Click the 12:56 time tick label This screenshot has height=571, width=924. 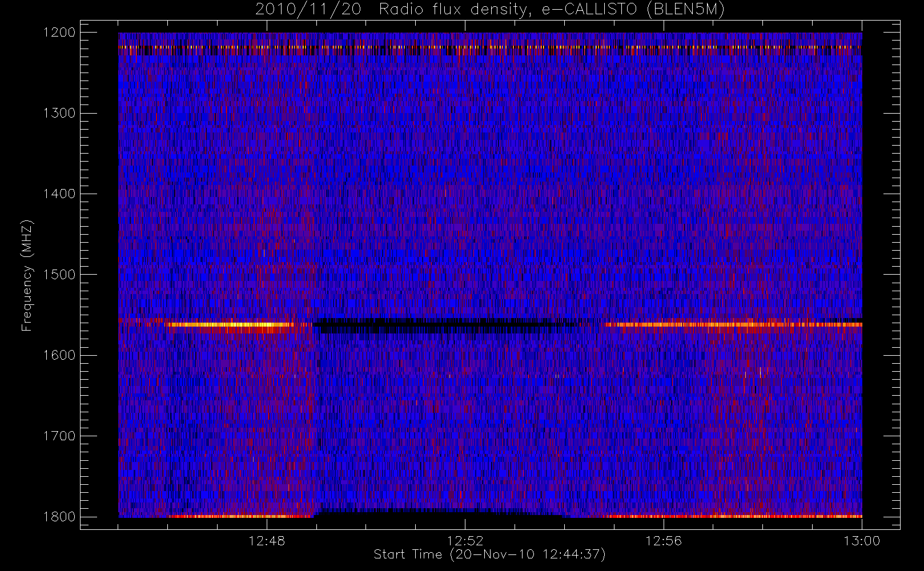coord(664,541)
